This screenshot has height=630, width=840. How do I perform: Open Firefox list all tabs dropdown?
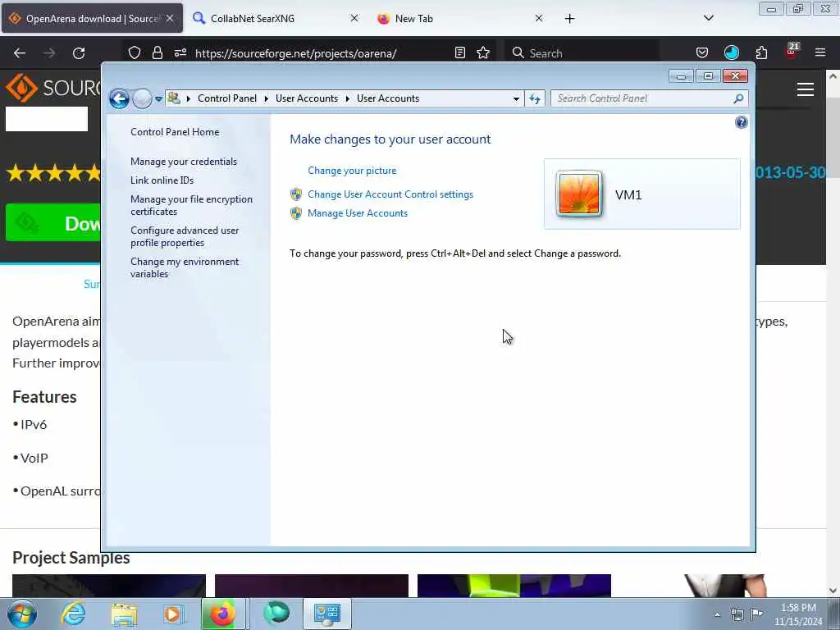[708, 18]
